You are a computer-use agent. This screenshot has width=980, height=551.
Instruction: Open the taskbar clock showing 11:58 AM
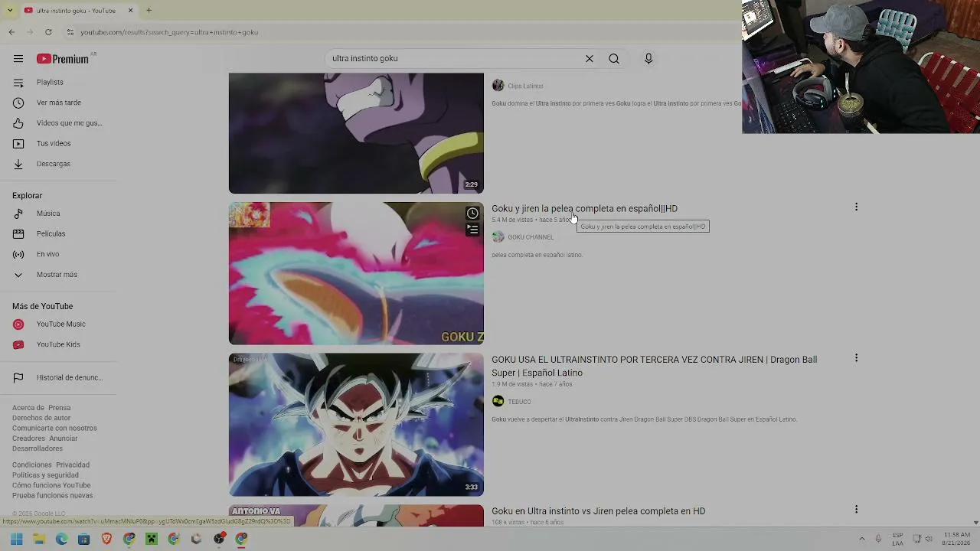957,539
